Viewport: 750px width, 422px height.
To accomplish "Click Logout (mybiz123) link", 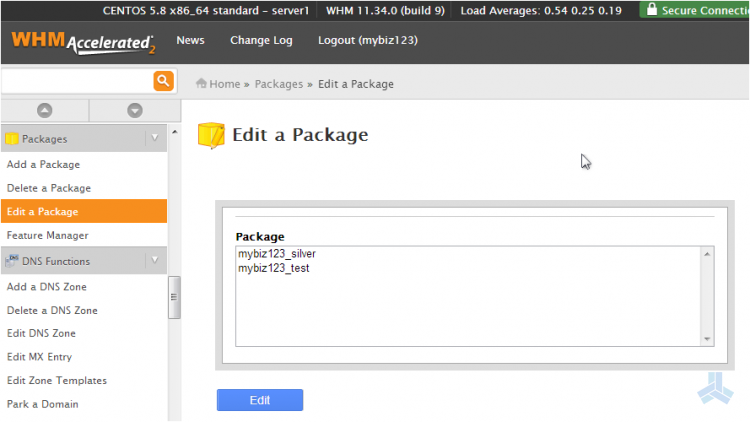I will (x=367, y=41).
